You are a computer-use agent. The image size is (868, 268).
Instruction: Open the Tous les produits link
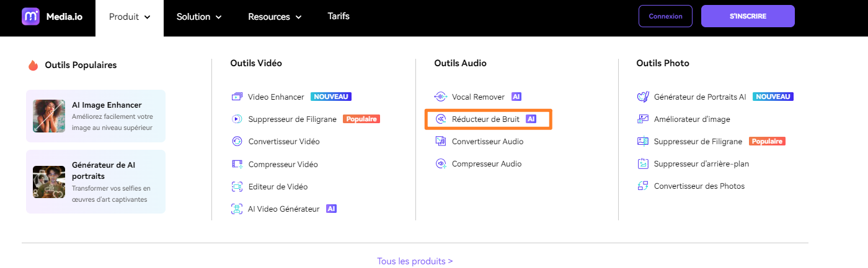click(415, 261)
